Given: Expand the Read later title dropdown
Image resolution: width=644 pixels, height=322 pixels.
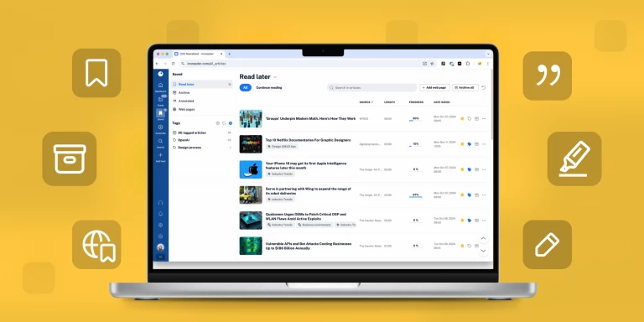Looking at the screenshot, I should (275, 77).
